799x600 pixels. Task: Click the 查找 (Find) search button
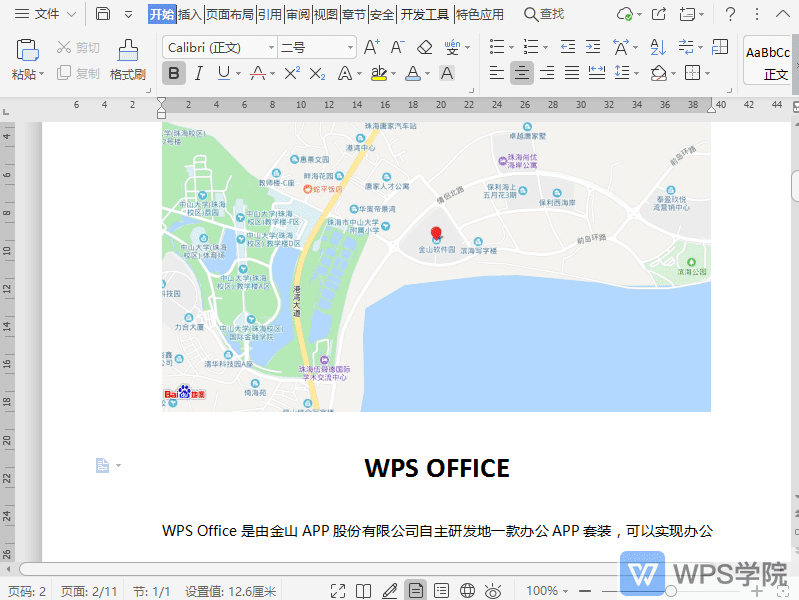[544, 14]
